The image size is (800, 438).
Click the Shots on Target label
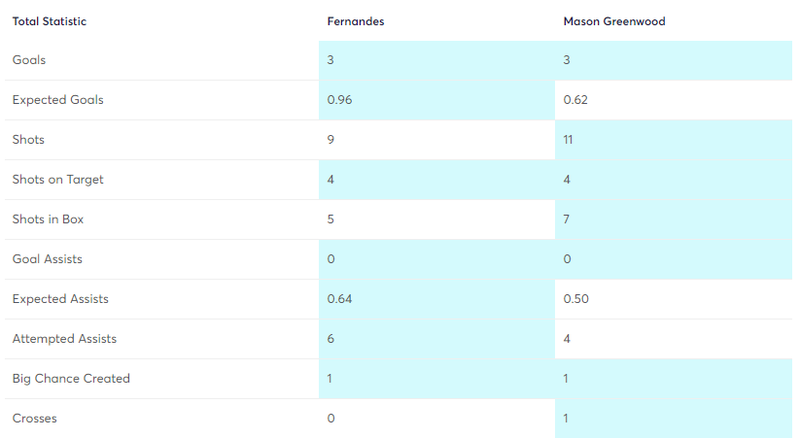(x=57, y=180)
